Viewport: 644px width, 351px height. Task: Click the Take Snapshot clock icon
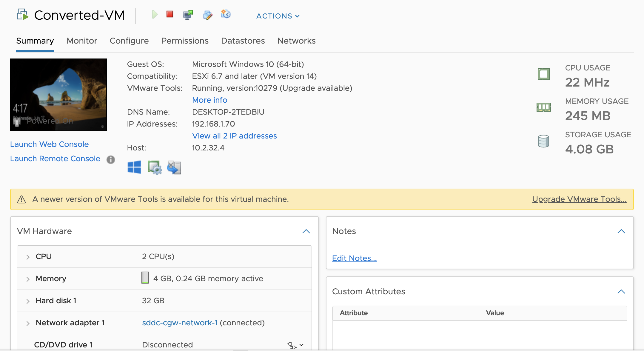click(x=226, y=14)
